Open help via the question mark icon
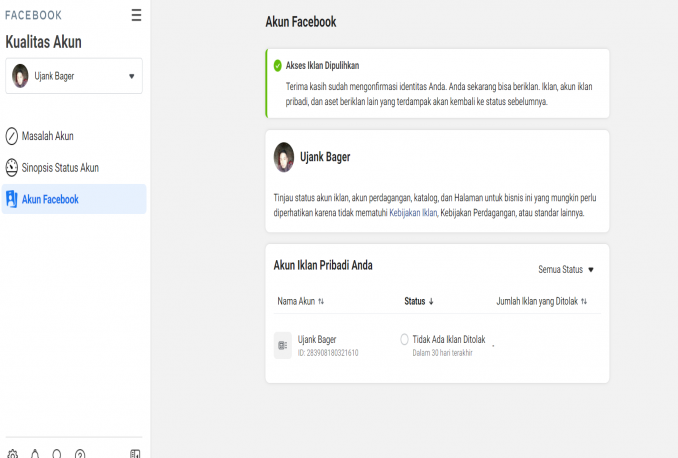678x458 pixels. 80,454
